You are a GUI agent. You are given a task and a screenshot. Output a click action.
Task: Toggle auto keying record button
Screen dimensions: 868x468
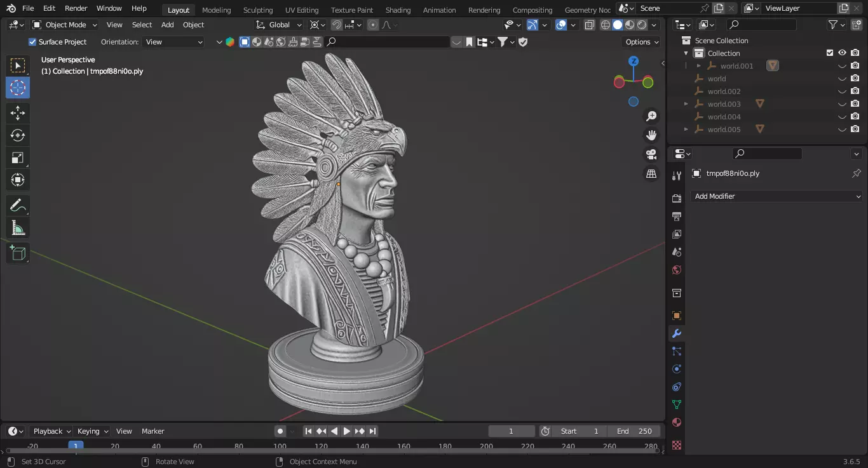(280, 431)
